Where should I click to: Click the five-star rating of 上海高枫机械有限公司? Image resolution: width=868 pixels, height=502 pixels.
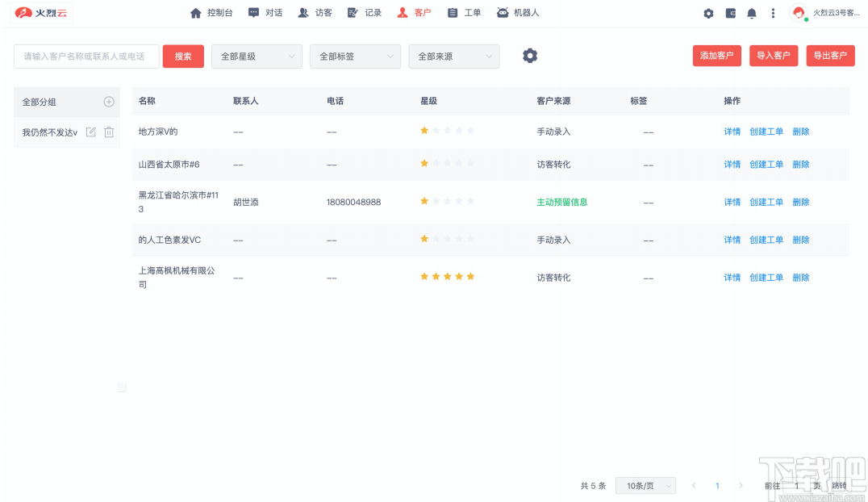coord(447,277)
